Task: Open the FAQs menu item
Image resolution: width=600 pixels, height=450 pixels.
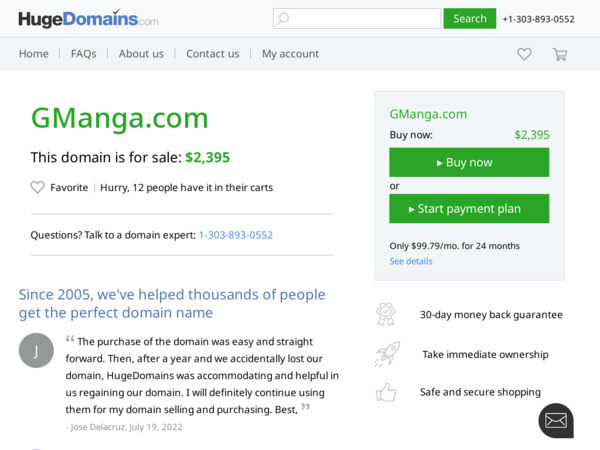Action: pos(83,54)
